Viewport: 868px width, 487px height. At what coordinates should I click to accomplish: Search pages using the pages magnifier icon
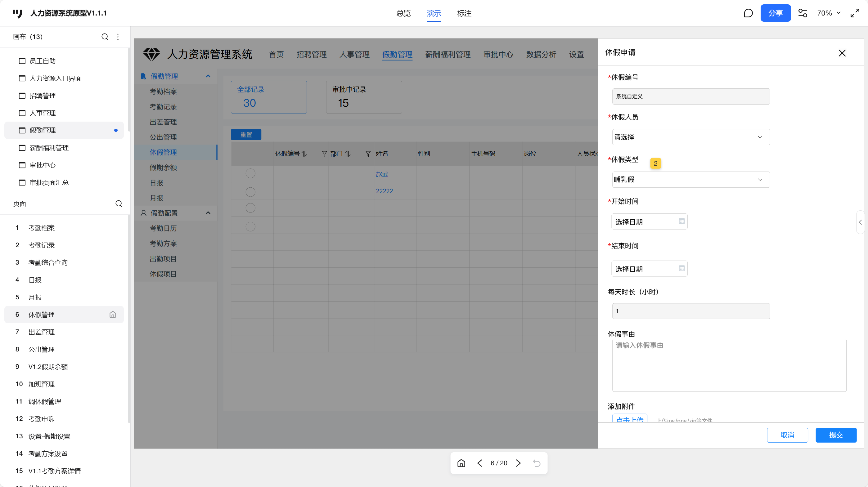point(119,204)
